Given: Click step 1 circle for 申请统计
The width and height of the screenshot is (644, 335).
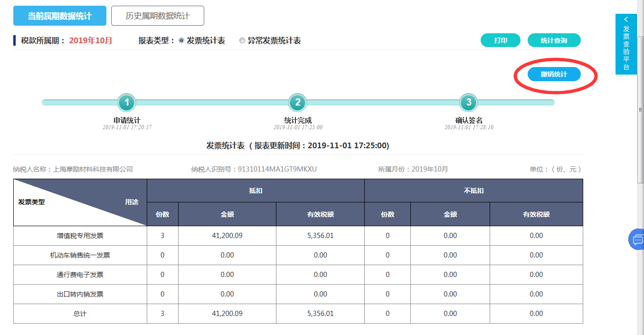Looking at the screenshot, I should [x=127, y=102].
